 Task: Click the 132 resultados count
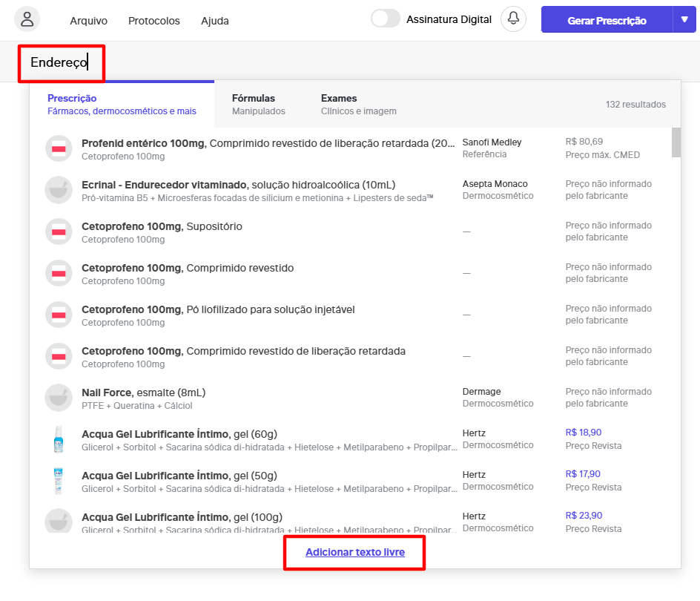[635, 105]
